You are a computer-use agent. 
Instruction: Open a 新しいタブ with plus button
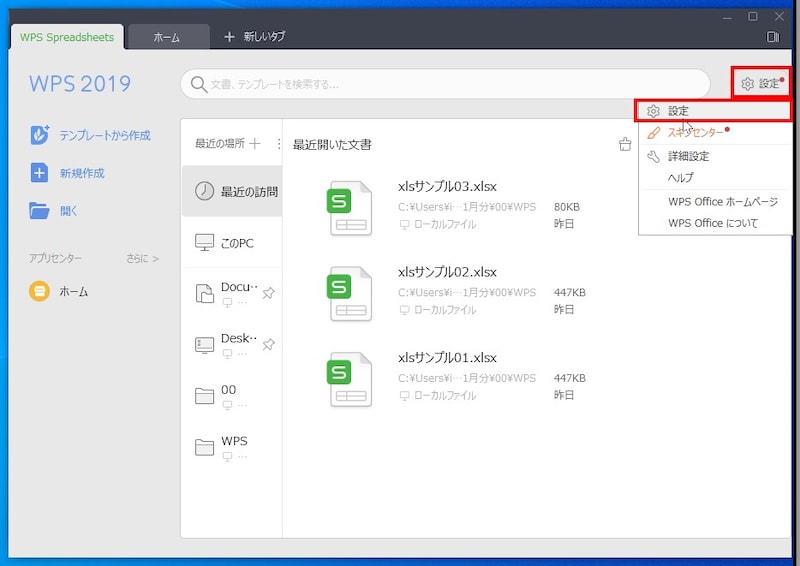(x=254, y=37)
